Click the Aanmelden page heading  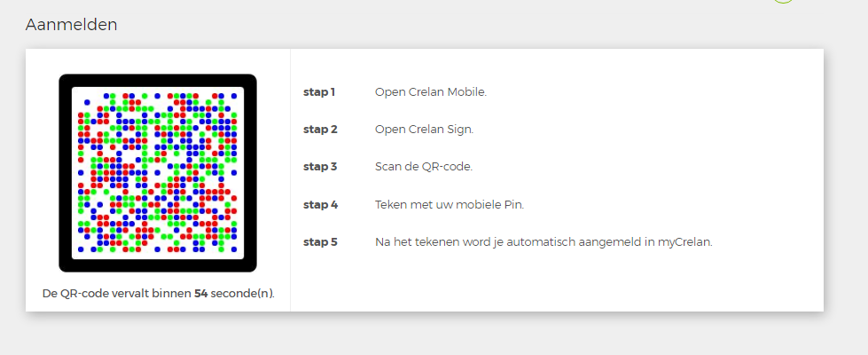(x=71, y=25)
